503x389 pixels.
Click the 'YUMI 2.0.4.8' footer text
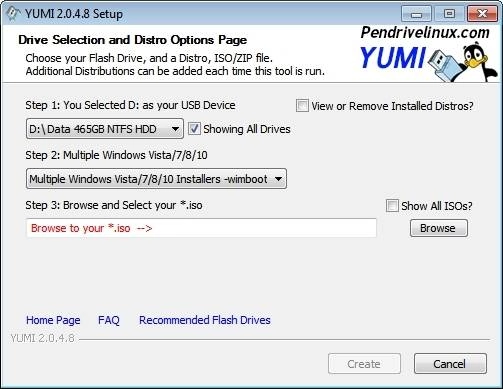click(x=42, y=338)
